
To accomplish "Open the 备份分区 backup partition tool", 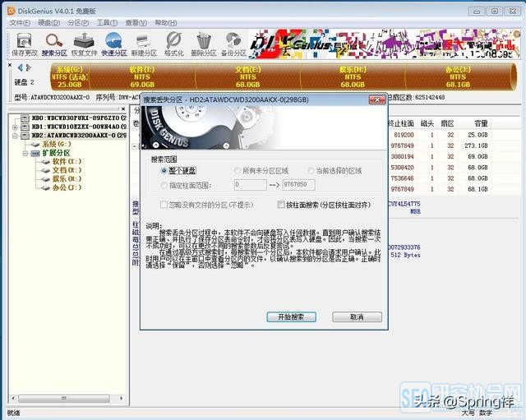I will tap(233, 44).
